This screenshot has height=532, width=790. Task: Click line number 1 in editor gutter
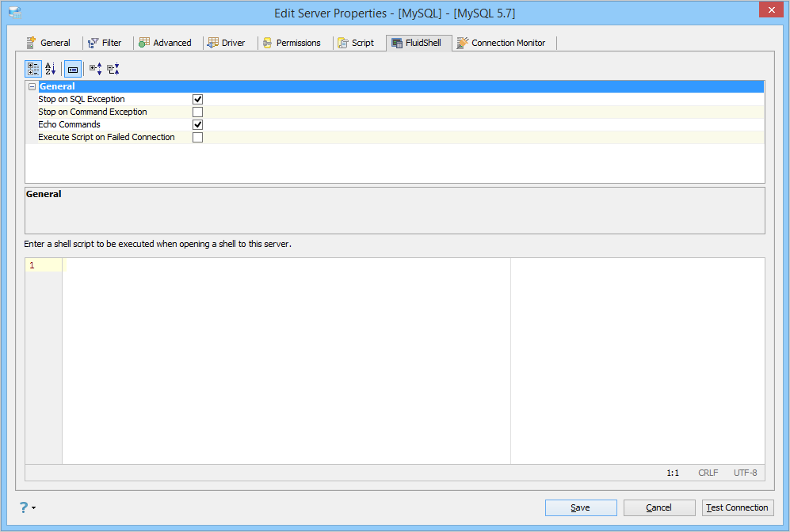(32, 265)
